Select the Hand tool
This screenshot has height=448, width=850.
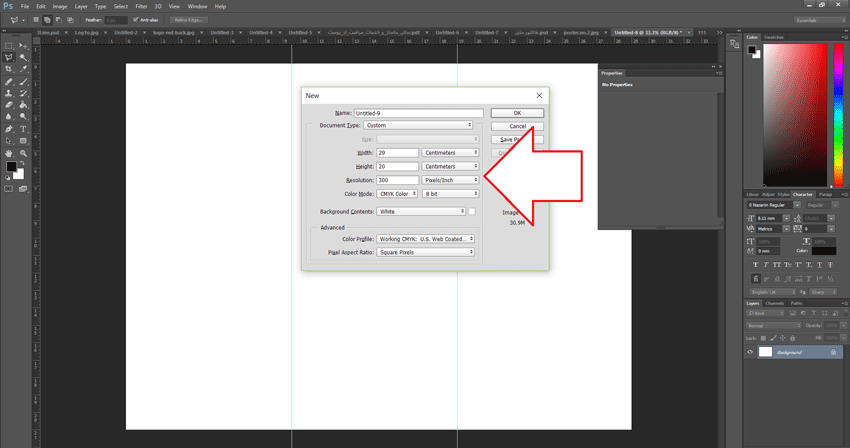pyautogui.click(x=9, y=153)
